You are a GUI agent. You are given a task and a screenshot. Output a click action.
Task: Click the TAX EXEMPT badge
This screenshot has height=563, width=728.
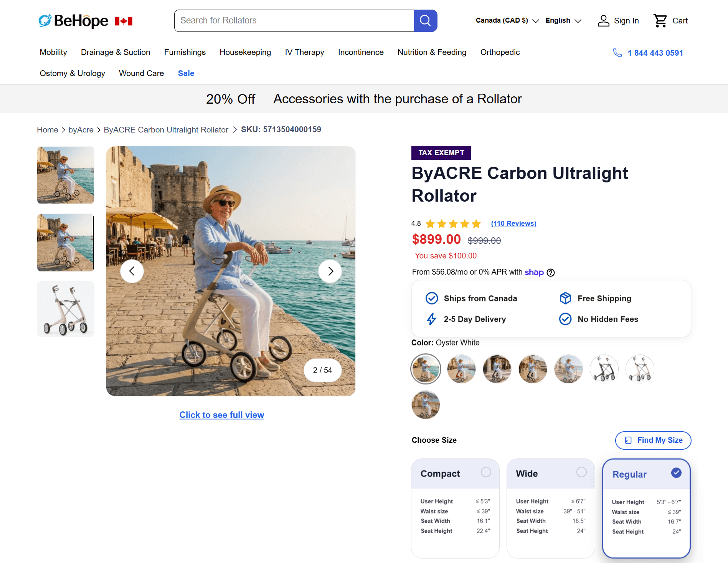[441, 153]
